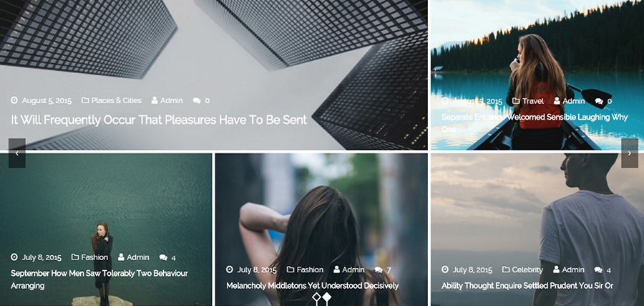Click comments icon showing 7 on Melancholy post
The height and width of the screenshot is (306, 644).
379,269
